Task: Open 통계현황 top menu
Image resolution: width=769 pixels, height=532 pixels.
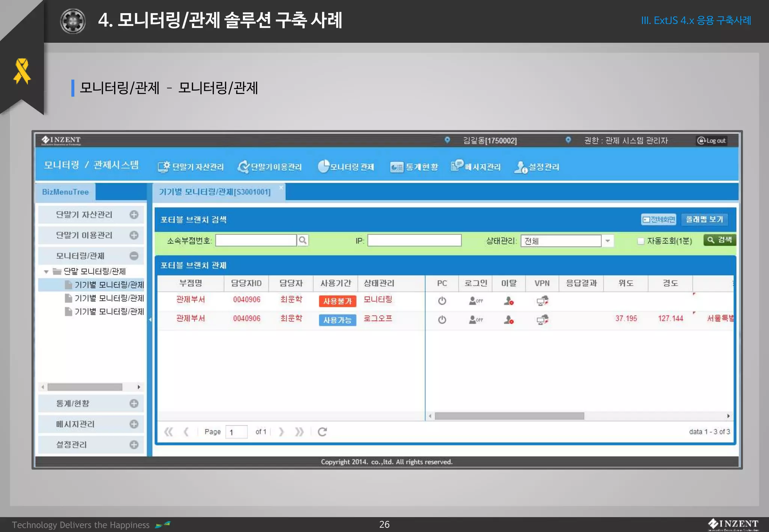Action: pyautogui.click(x=414, y=167)
